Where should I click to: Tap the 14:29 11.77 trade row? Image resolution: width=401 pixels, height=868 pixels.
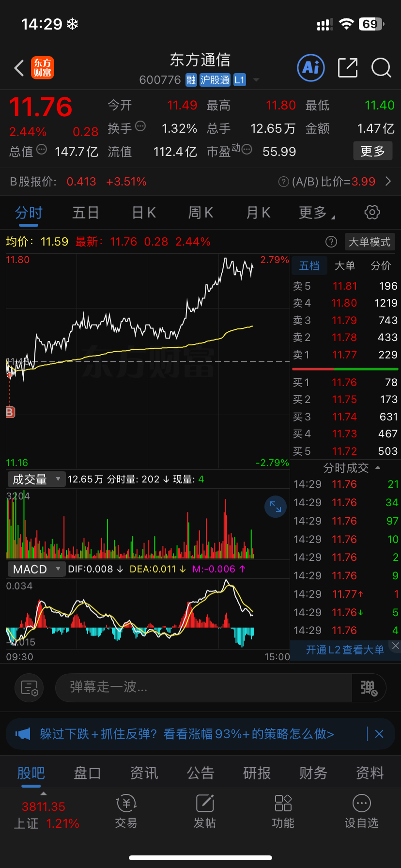point(346,594)
